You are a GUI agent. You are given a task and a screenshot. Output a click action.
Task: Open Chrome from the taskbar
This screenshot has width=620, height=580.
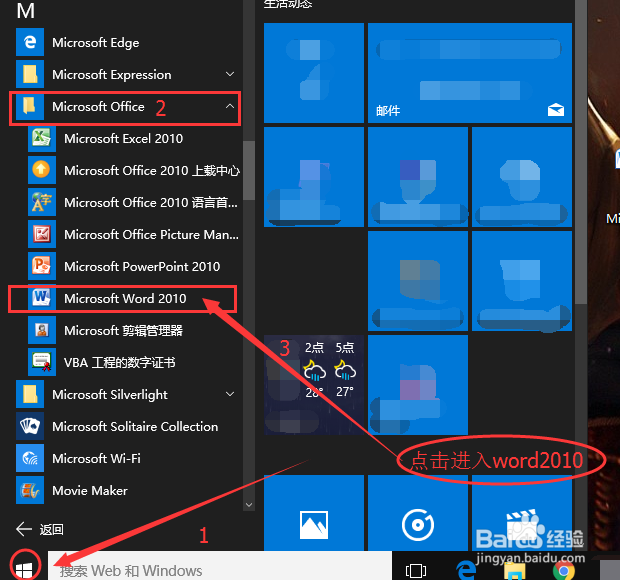[564, 571]
